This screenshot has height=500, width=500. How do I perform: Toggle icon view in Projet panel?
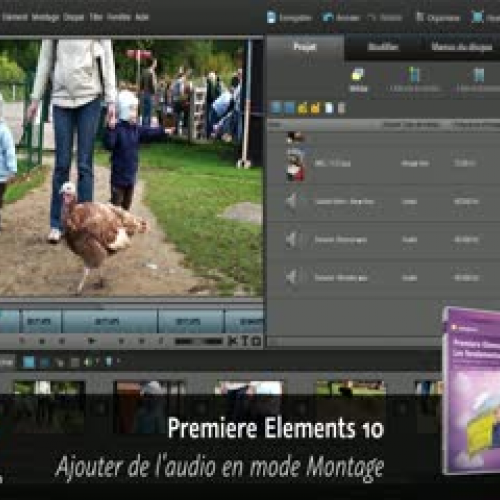(x=289, y=108)
